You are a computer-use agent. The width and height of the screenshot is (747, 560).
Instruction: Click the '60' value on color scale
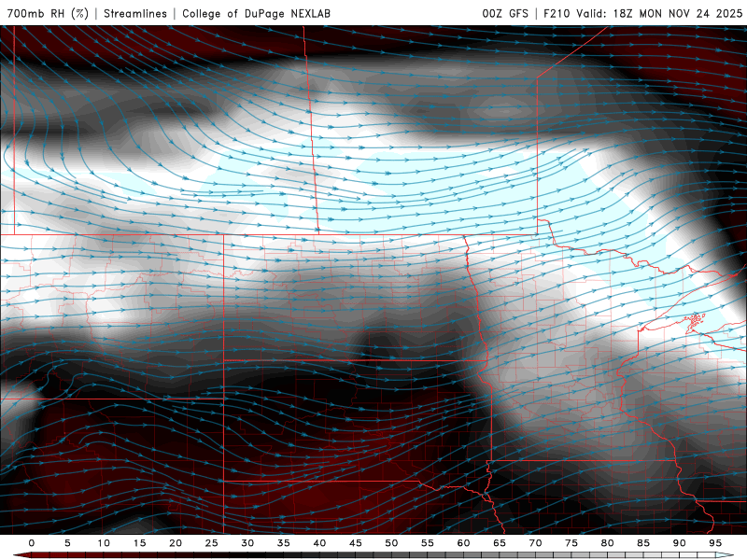coord(463,543)
